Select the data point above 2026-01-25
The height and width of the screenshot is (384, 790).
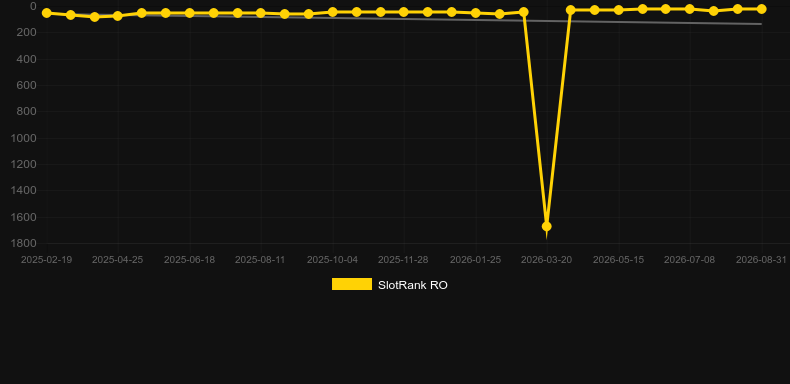pos(476,13)
